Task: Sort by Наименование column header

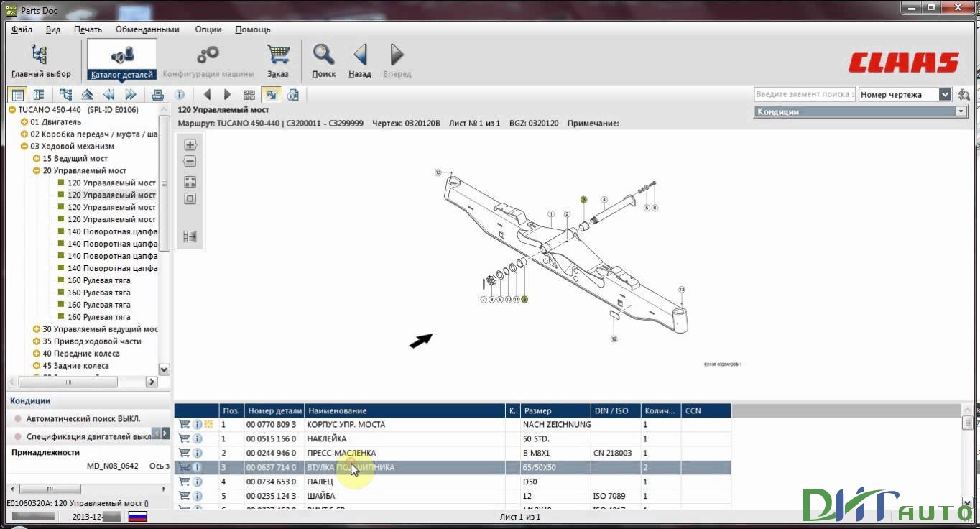Action: point(406,410)
